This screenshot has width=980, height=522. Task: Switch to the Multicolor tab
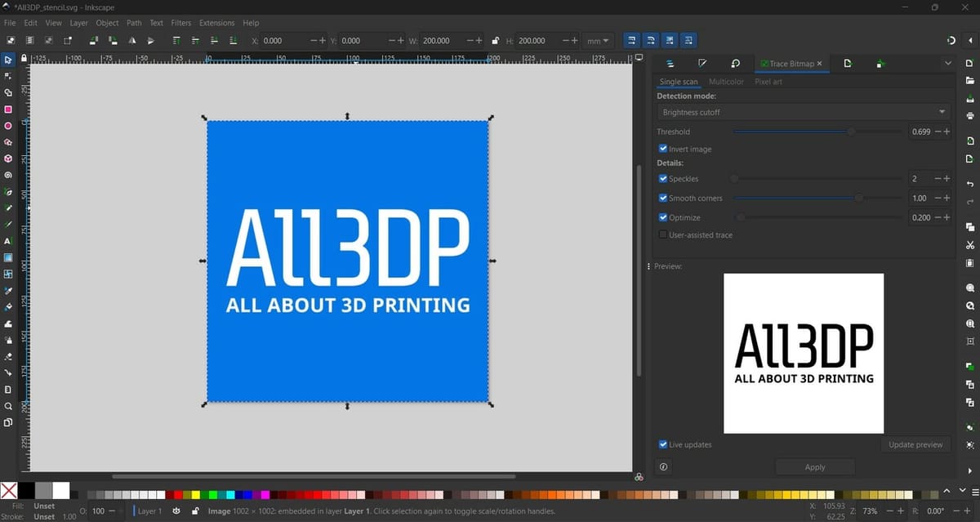pyautogui.click(x=726, y=82)
